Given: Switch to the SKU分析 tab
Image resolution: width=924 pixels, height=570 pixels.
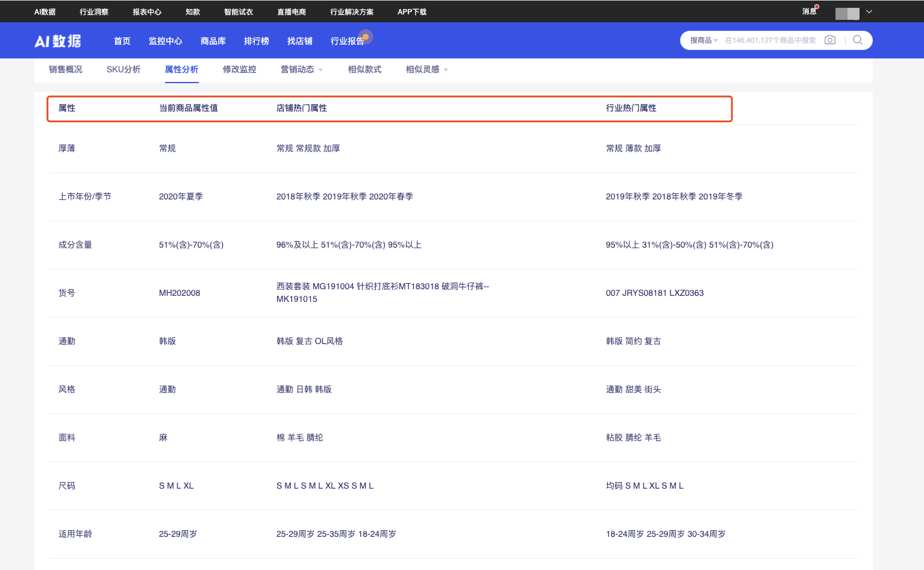Looking at the screenshot, I should coord(123,69).
